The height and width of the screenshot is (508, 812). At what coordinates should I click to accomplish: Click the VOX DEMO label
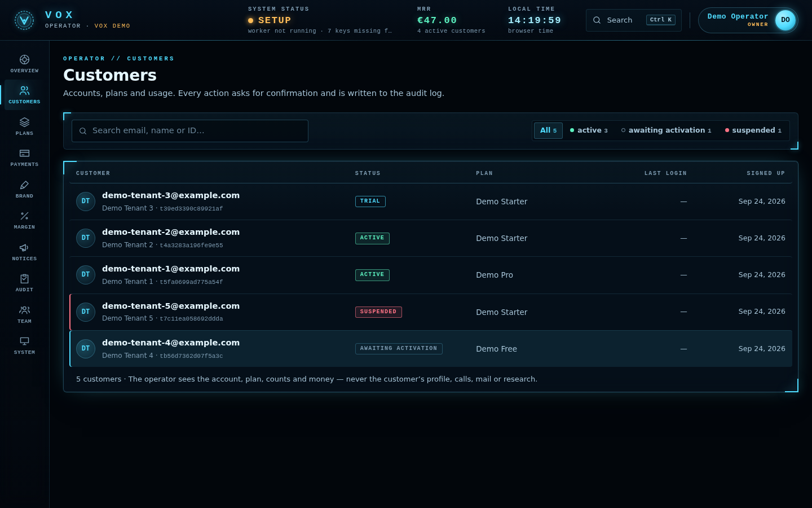112,26
